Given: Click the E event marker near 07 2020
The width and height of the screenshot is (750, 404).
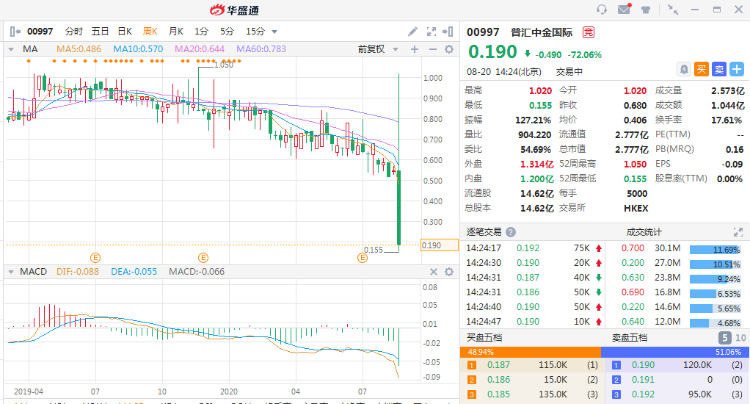Looking at the screenshot, I should pos(363,258).
